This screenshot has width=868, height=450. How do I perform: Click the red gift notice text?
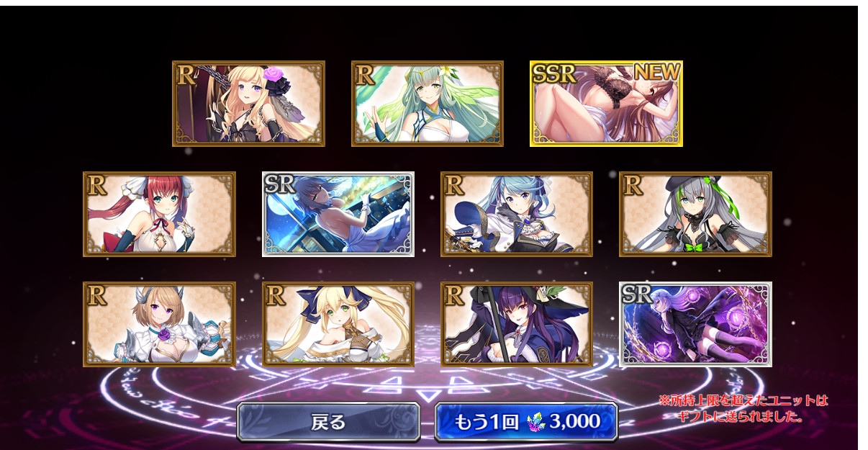[x=743, y=408]
